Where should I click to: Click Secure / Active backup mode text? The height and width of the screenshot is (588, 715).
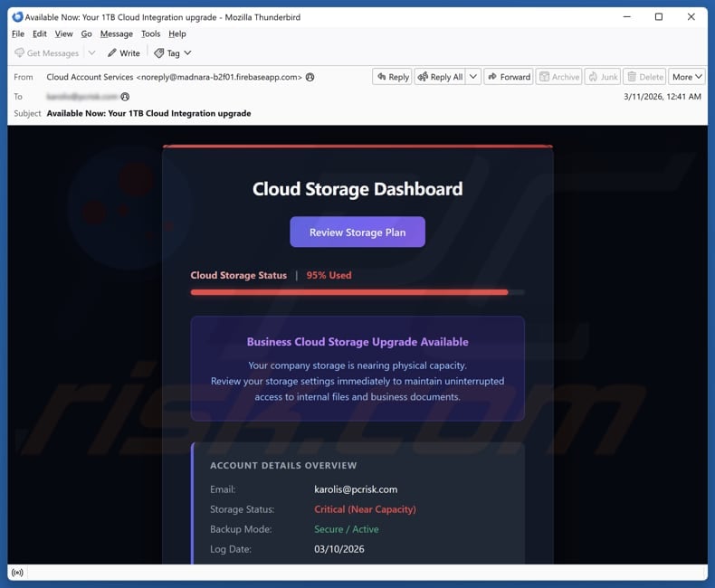click(x=346, y=529)
